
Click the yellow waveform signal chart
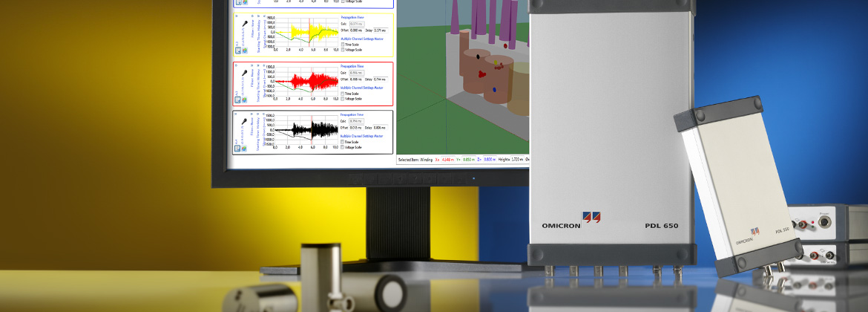pos(306,32)
